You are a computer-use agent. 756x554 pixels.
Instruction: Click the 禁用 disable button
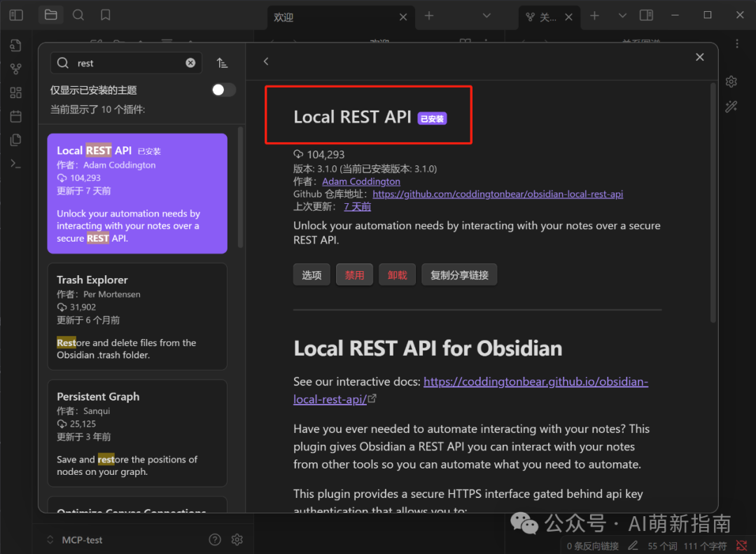[354, 275]
